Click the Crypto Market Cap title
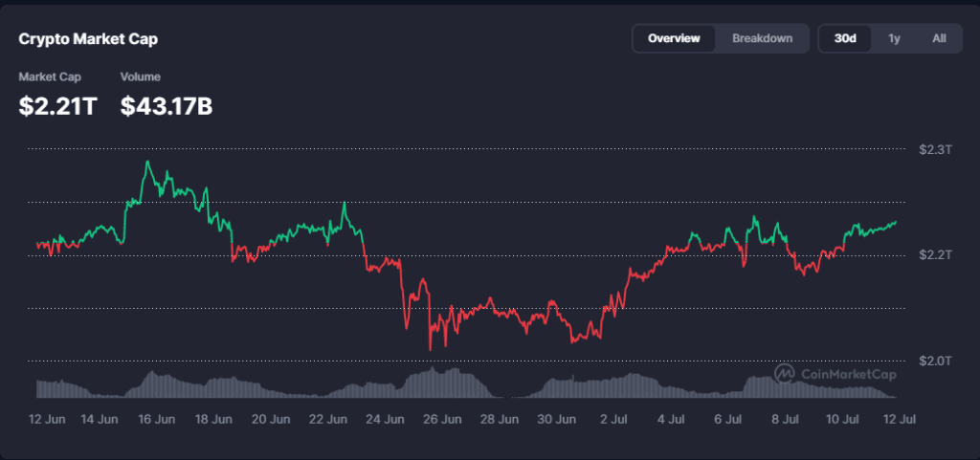The height and width of the screenshot is (460, 980). 88,39
